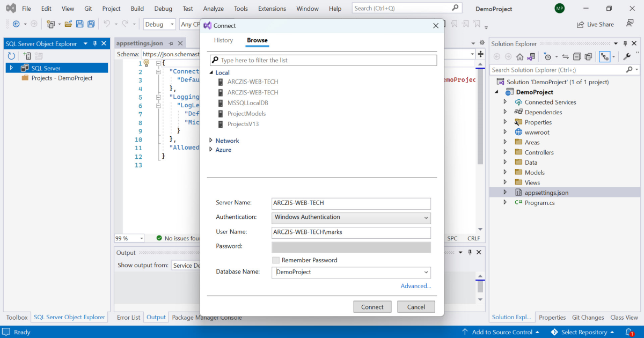This screenshot has height=338, width=644.
Task: Switch to the History tab
Action: click(223, 40)
